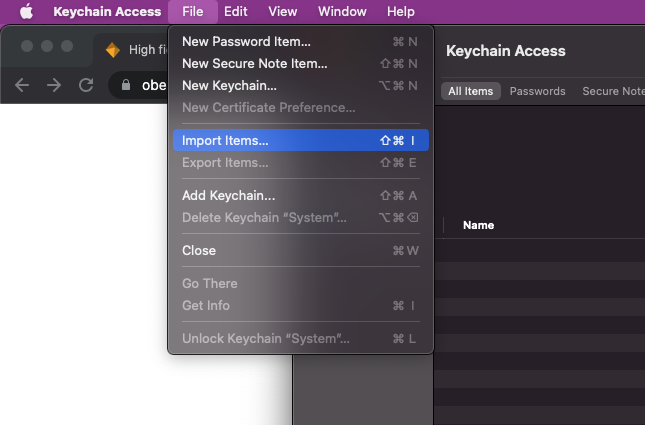The image size is (645, 425).
Task: Click the browser window's minimize dot
Action: pyautogui.click(x=47, y=46)
